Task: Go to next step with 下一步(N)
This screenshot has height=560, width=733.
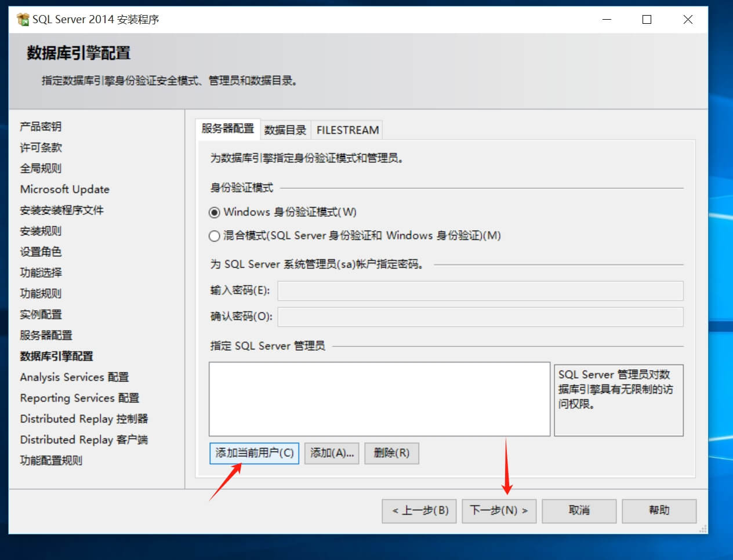Action: click(x=499, y=511)
